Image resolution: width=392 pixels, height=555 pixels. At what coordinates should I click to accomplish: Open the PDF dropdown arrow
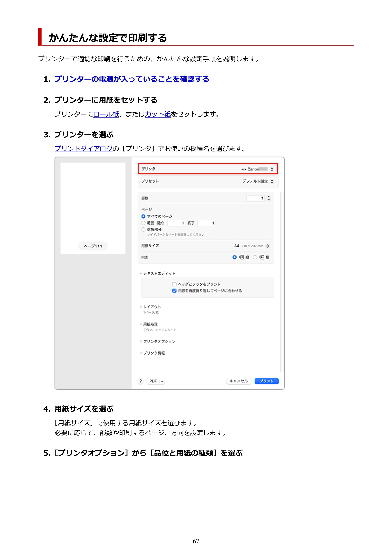[162, 381]
